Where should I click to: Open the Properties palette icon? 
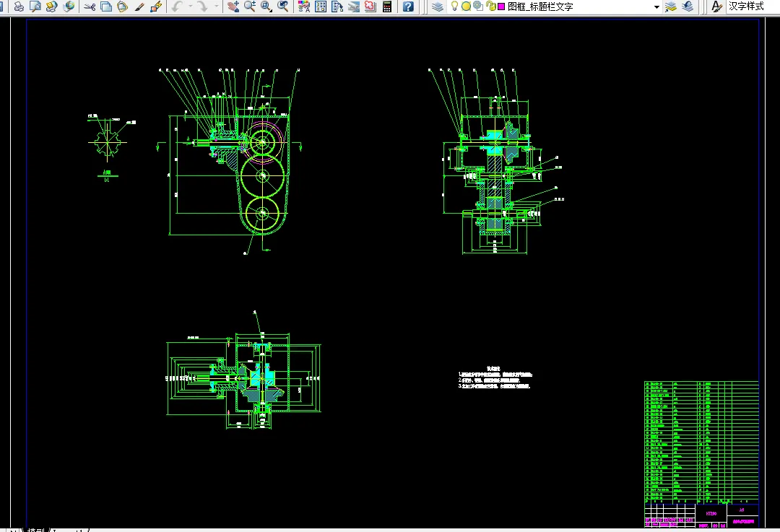pos(303,6)
